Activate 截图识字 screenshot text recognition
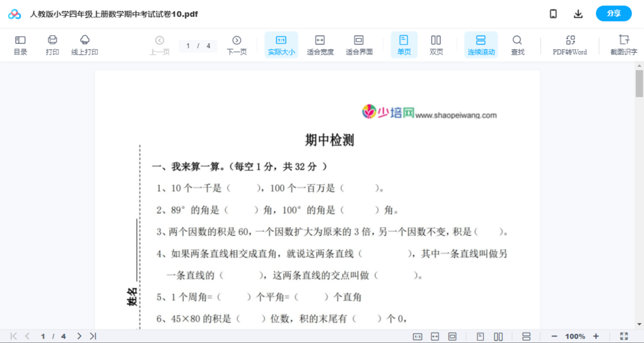 [x=623, y=45]
